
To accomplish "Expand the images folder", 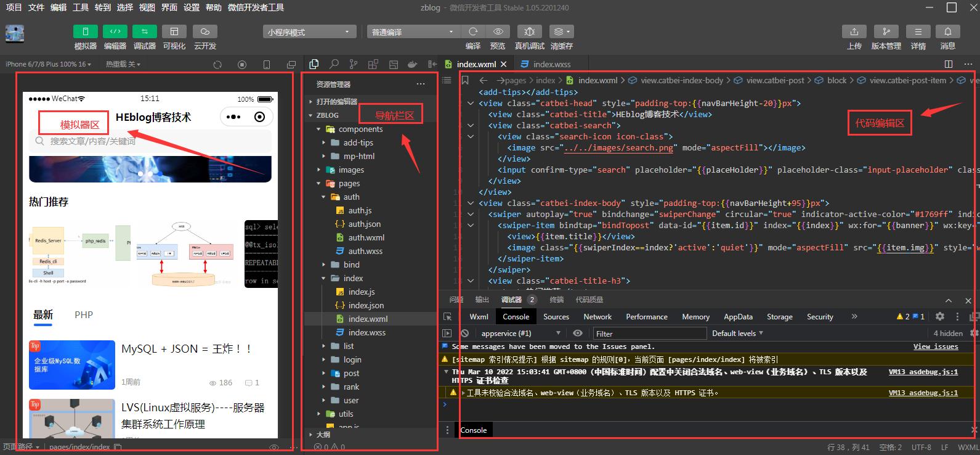I will 351,170.
